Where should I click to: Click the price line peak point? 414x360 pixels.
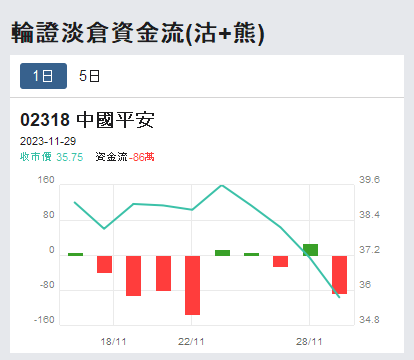(x=222, y=185)
